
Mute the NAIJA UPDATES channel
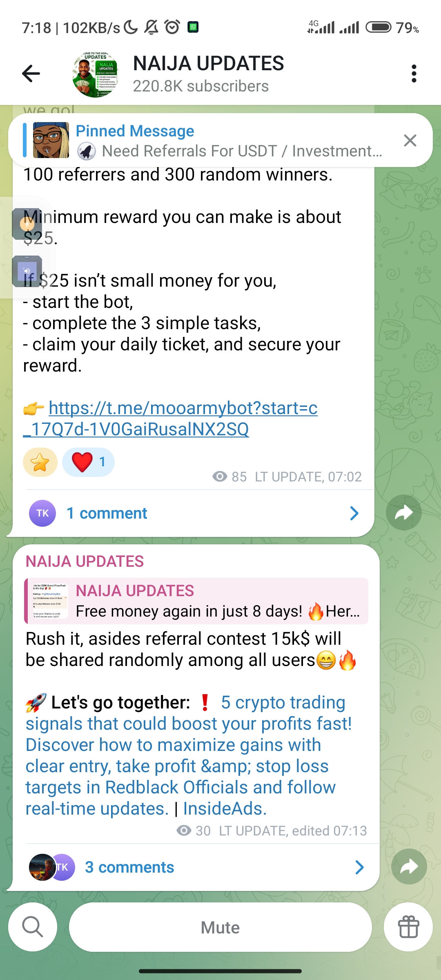(220, 927)
